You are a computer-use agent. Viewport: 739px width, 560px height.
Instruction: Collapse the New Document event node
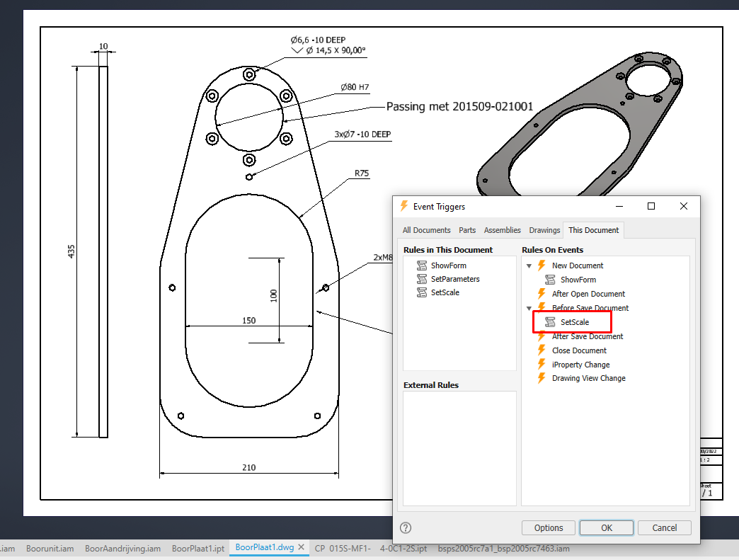coord(529,265)
